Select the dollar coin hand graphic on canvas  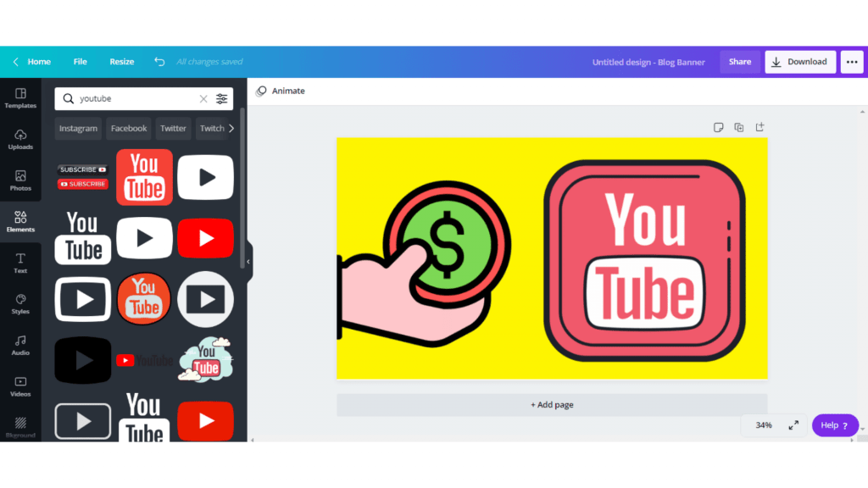[424, 264]
